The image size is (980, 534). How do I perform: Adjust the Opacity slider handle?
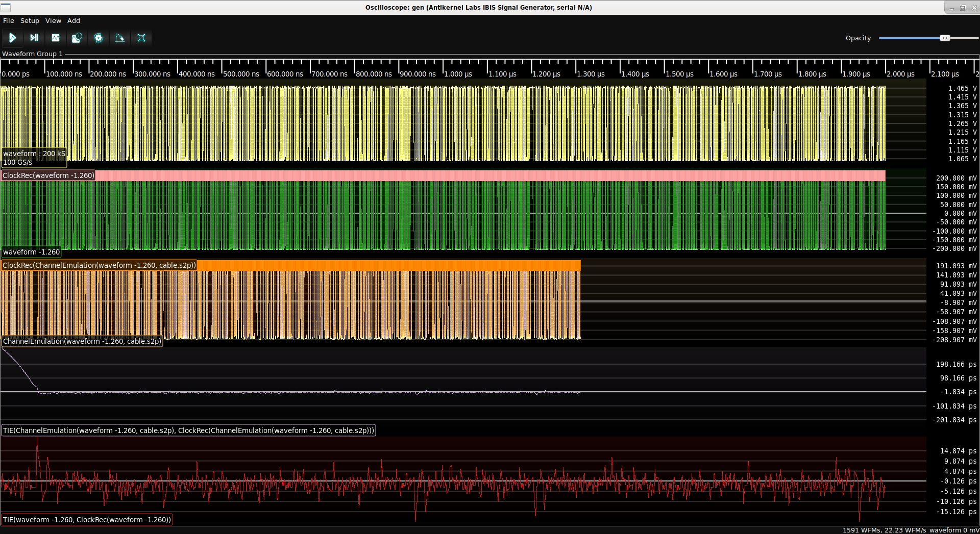pyautogui.click(x=945, y=38)
